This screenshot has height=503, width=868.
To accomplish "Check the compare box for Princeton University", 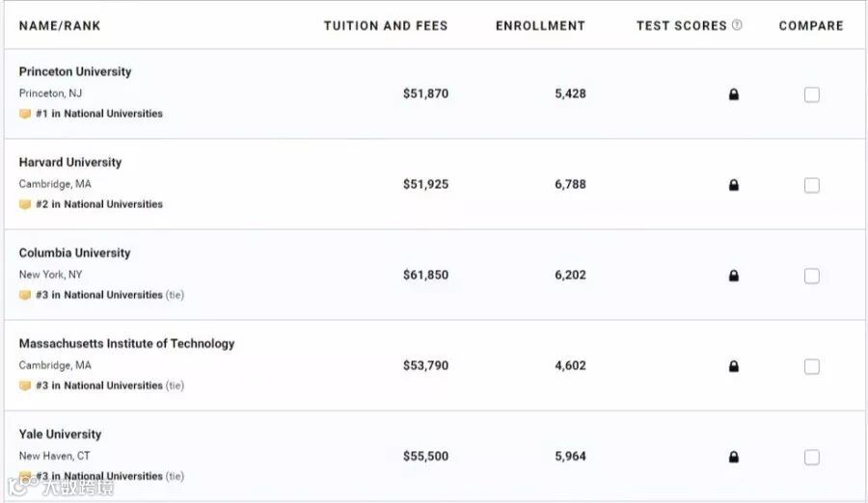I will coord(812,94).
